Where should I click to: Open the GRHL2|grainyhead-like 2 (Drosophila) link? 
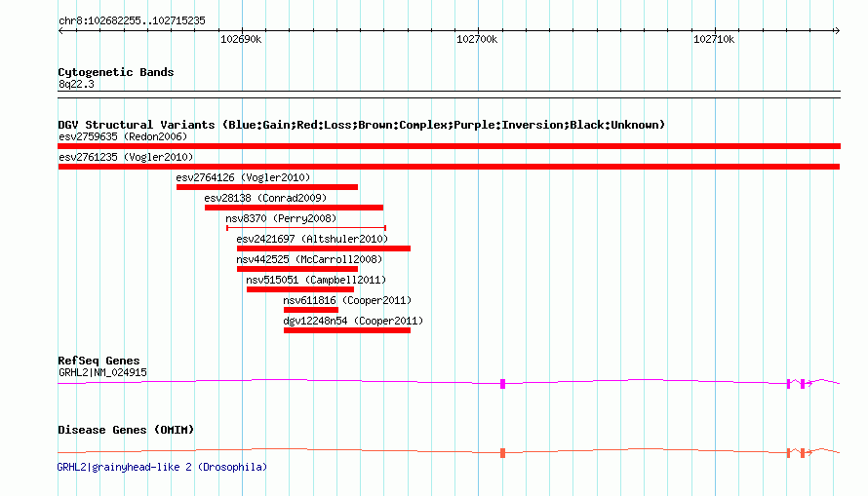coord(162,467)
